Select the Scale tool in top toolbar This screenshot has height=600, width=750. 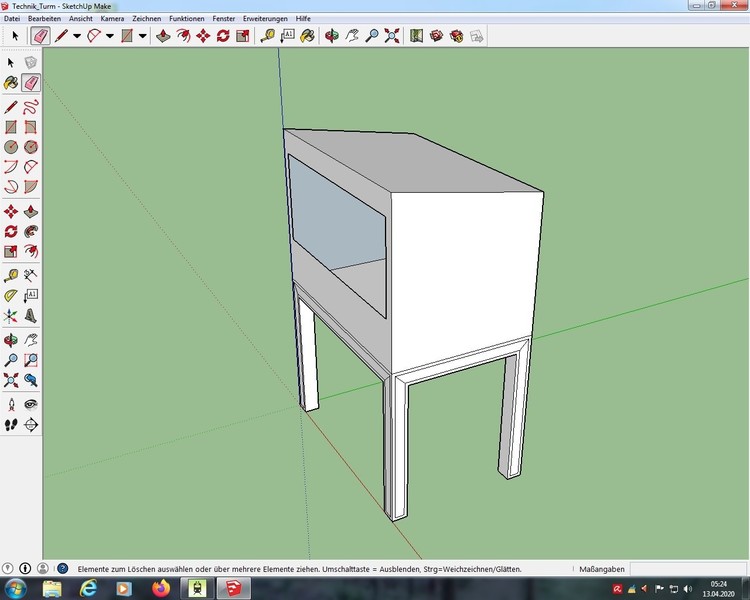[x=243, y=36]
